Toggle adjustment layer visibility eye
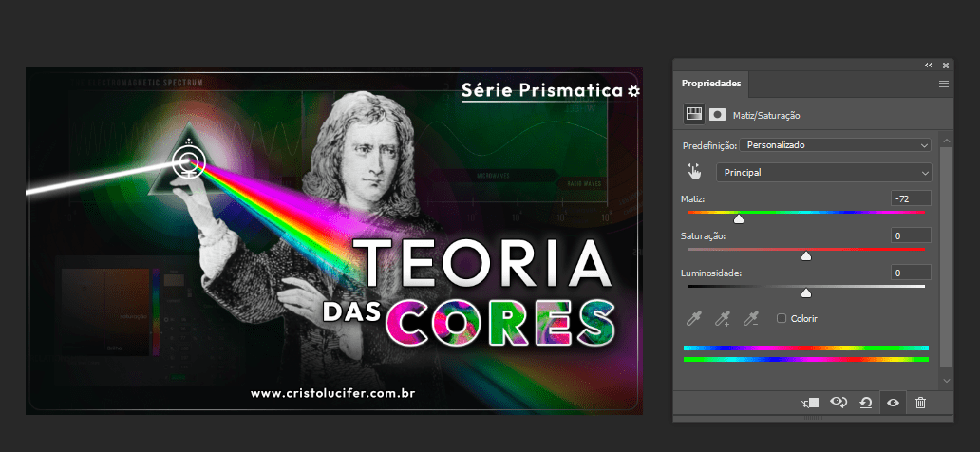The height and width of the screenshot is (452, 980). pos(893,403)
